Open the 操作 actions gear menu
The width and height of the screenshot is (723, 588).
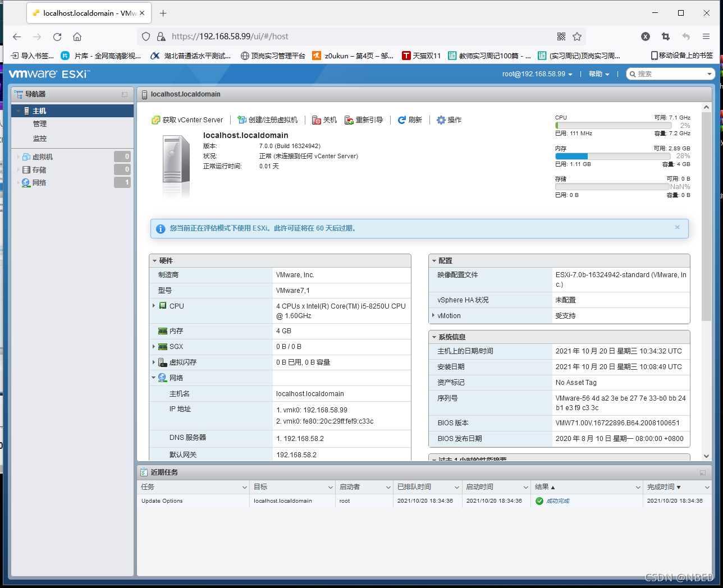click(450, 120)
